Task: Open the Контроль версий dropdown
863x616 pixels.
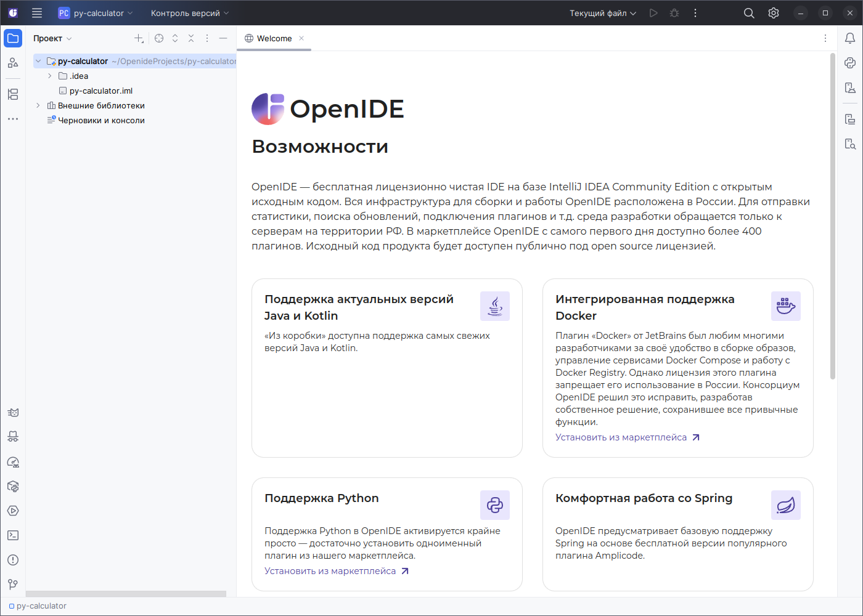Action: click(189, 13)
